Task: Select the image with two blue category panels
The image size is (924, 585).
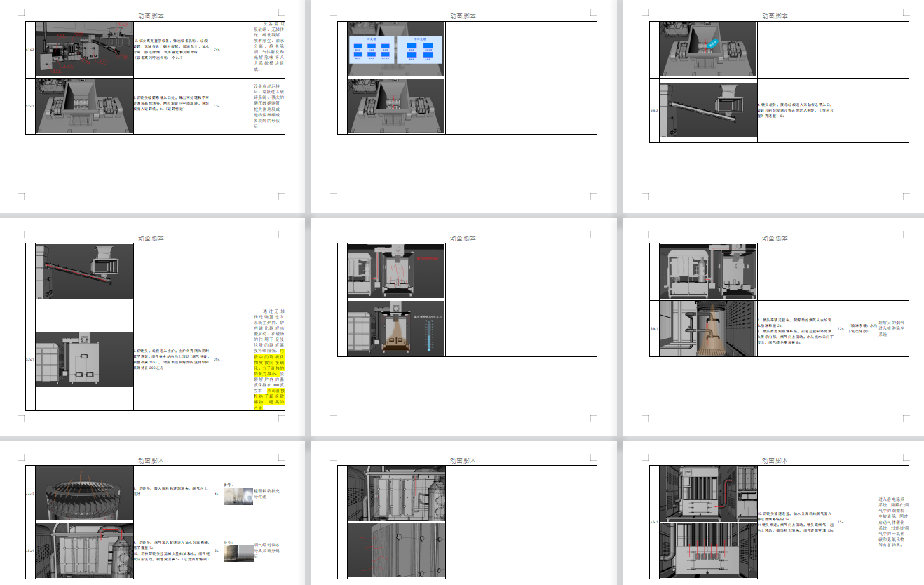Action: [x=396, y=49]
